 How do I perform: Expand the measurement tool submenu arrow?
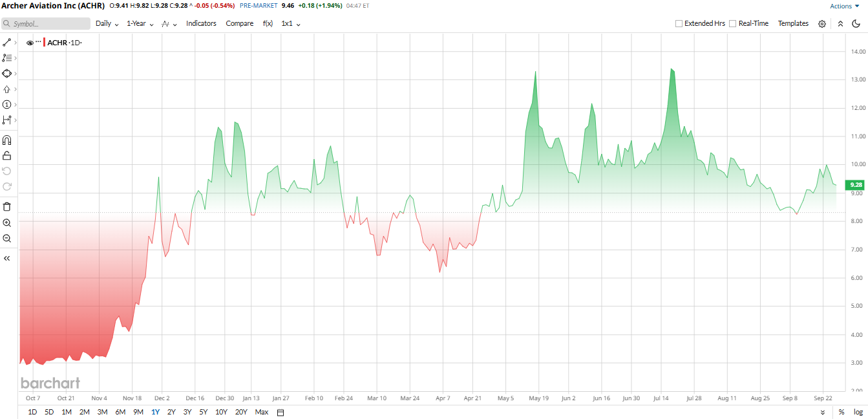point(16,120)
